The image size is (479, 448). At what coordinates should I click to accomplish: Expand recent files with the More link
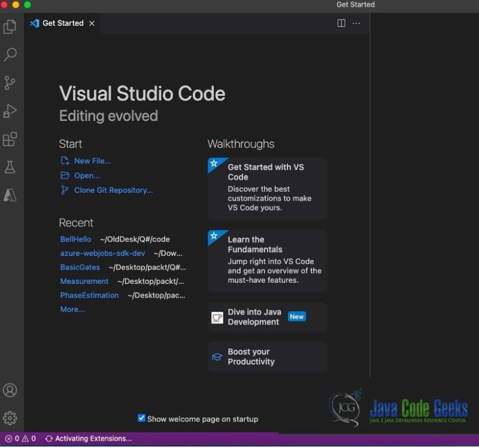point(72,309)
